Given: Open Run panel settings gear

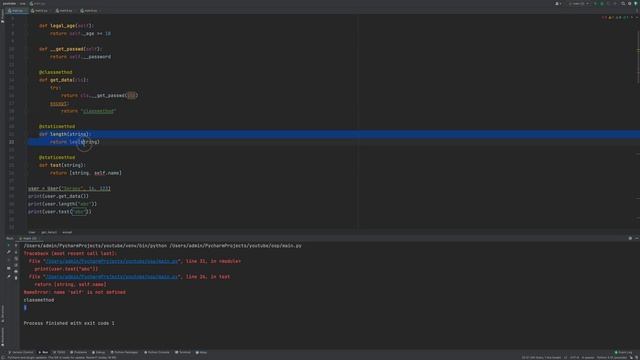Looking at the screenshot, I should click(x=630, y=238).
